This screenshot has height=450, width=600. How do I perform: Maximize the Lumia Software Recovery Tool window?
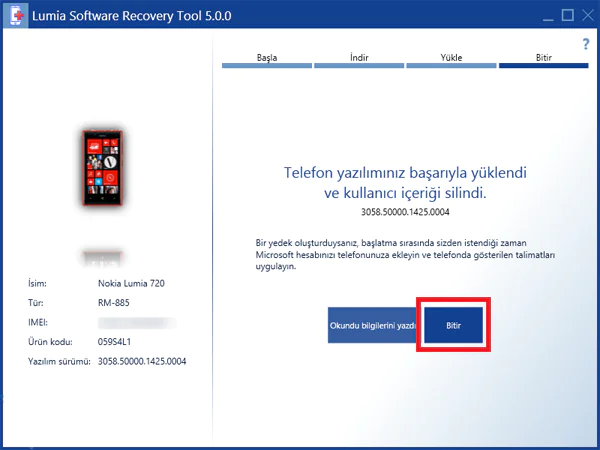(567, 15)
